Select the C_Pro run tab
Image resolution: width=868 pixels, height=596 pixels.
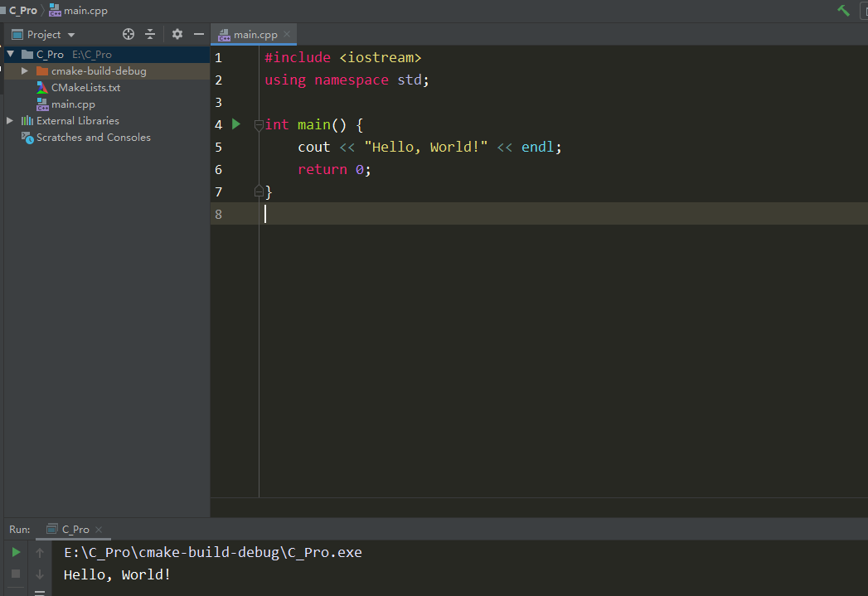(75, 529)
